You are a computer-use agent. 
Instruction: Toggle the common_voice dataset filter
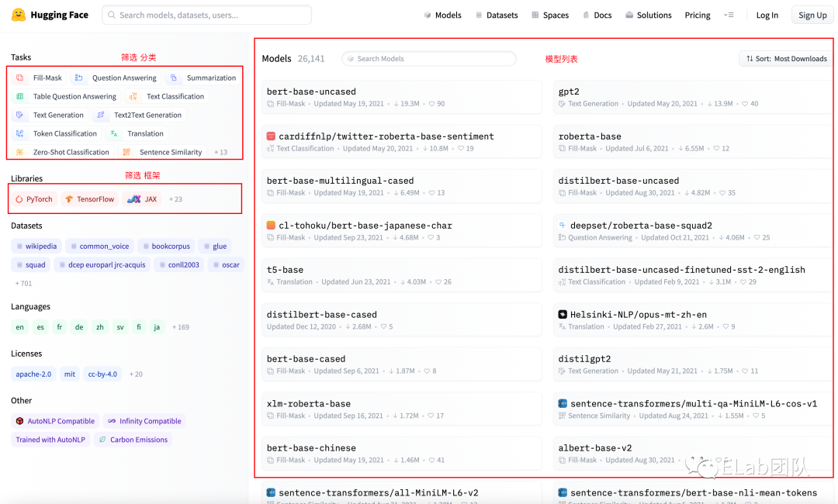point(100,246)
